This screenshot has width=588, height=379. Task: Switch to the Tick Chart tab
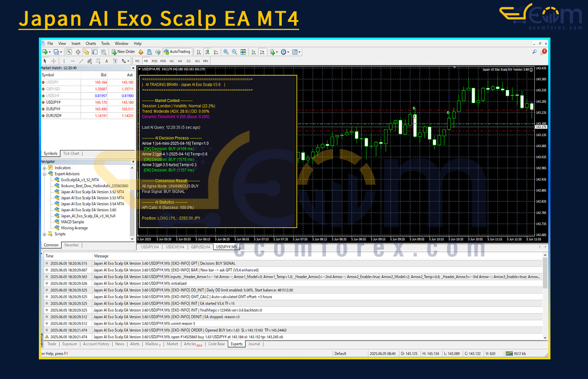tap(71, 154)
